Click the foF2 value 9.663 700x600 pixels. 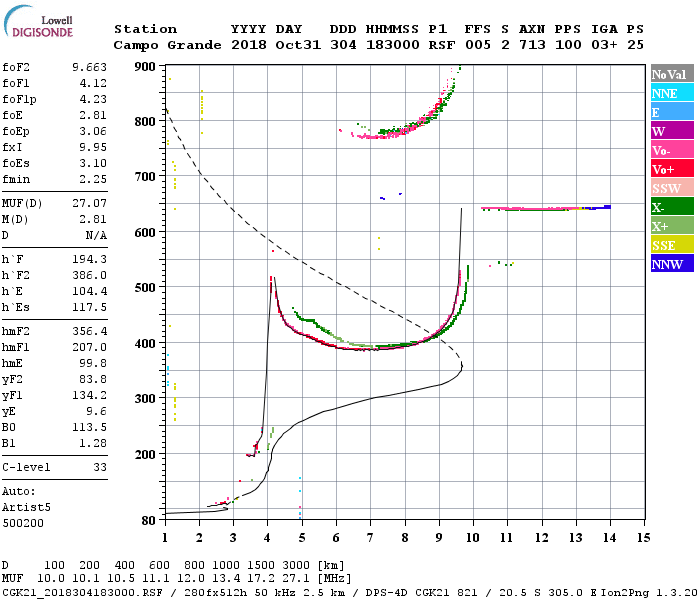tap(89, 67)
